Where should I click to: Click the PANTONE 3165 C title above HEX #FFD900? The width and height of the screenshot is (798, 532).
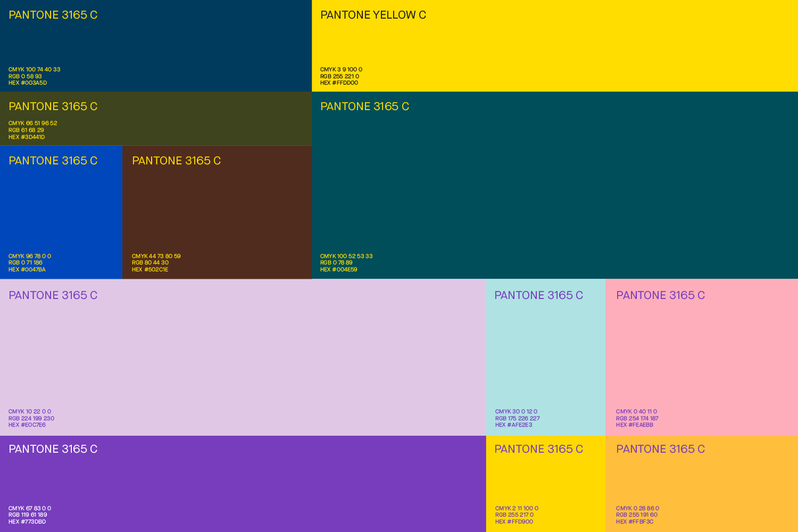click(539, 449)
